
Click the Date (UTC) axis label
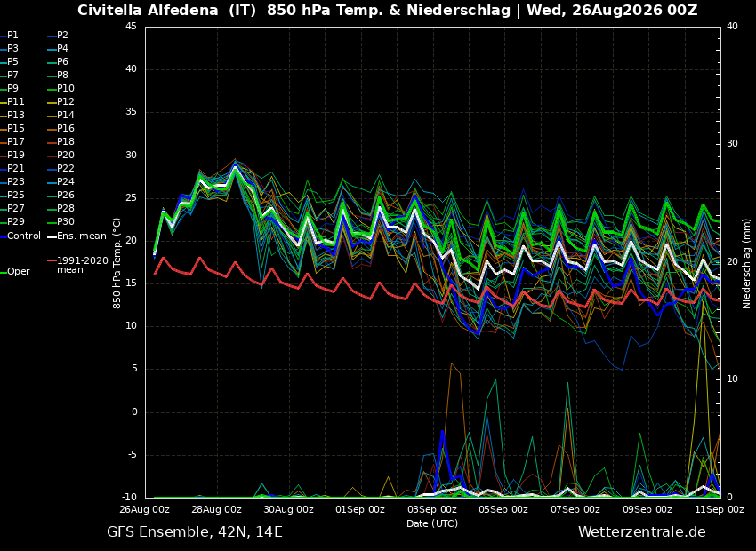point(432,523)
